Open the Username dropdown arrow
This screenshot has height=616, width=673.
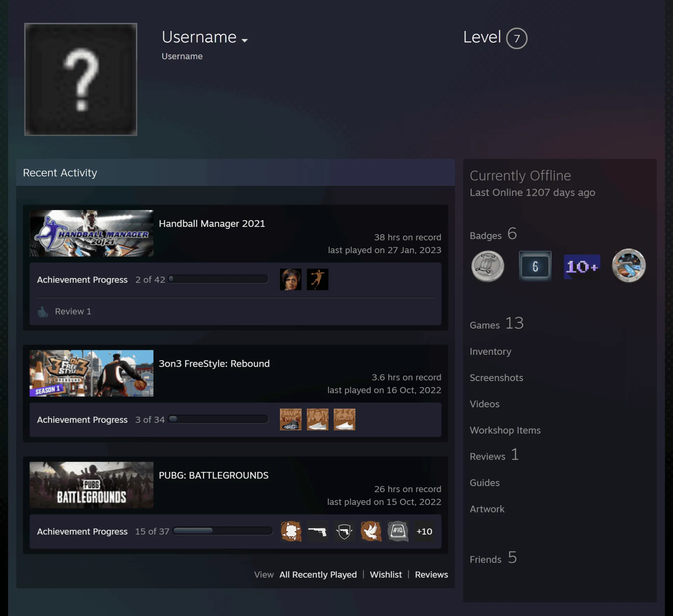pyautogui.click(x=245, y=40)
